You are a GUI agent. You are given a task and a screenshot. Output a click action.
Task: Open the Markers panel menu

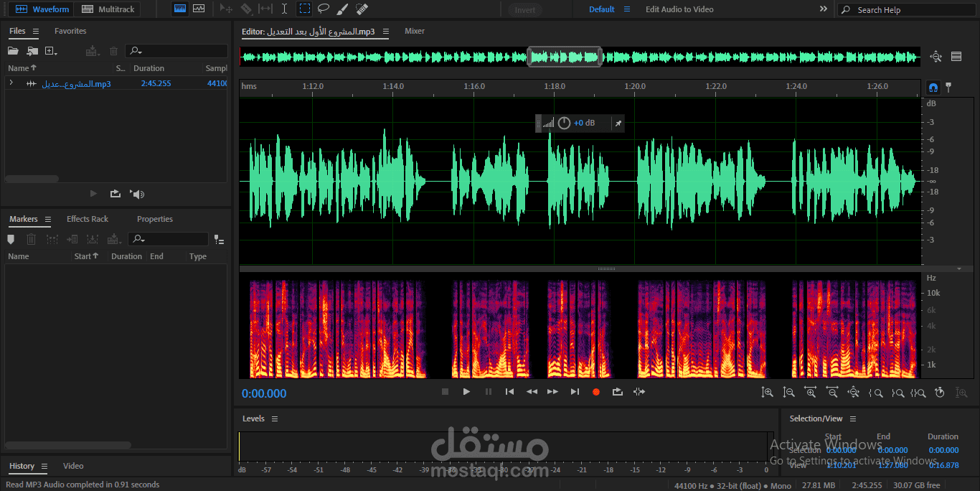point(47,219)
